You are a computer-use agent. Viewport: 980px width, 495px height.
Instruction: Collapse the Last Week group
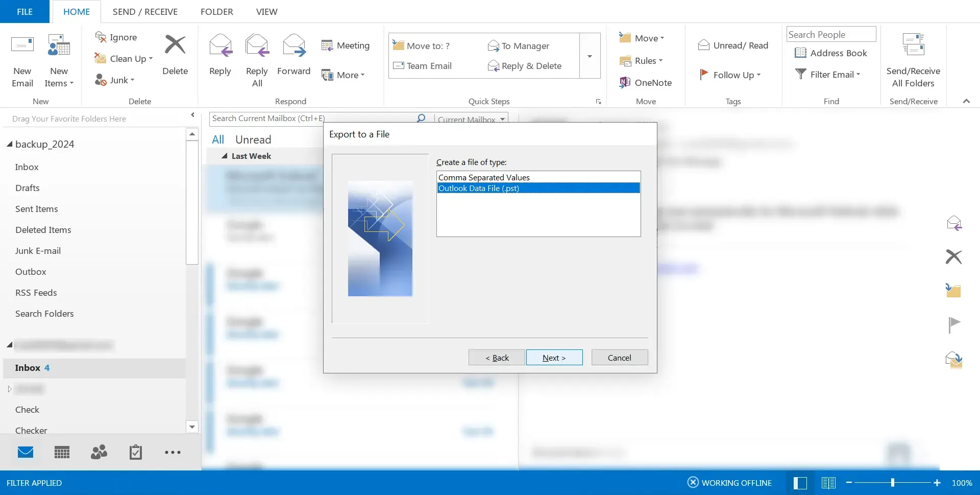(x=225, y=156)
